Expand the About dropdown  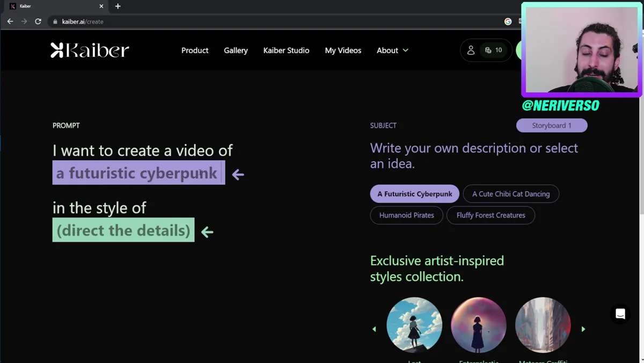(392, 50)
